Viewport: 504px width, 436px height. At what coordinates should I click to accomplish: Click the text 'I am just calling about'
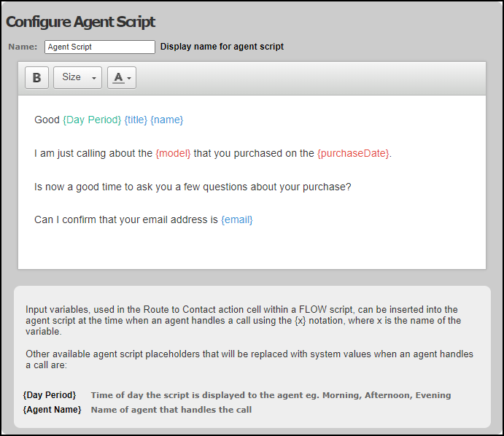[93, 153]
